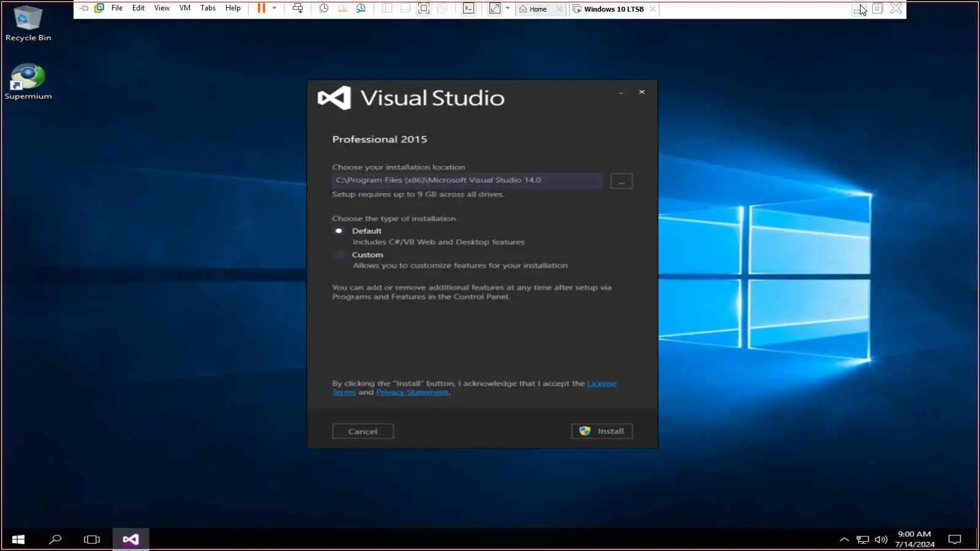This screenshot has height=551, width=980.
Task: Click the show library sidebar icon
Action: (x=387, y=9)
